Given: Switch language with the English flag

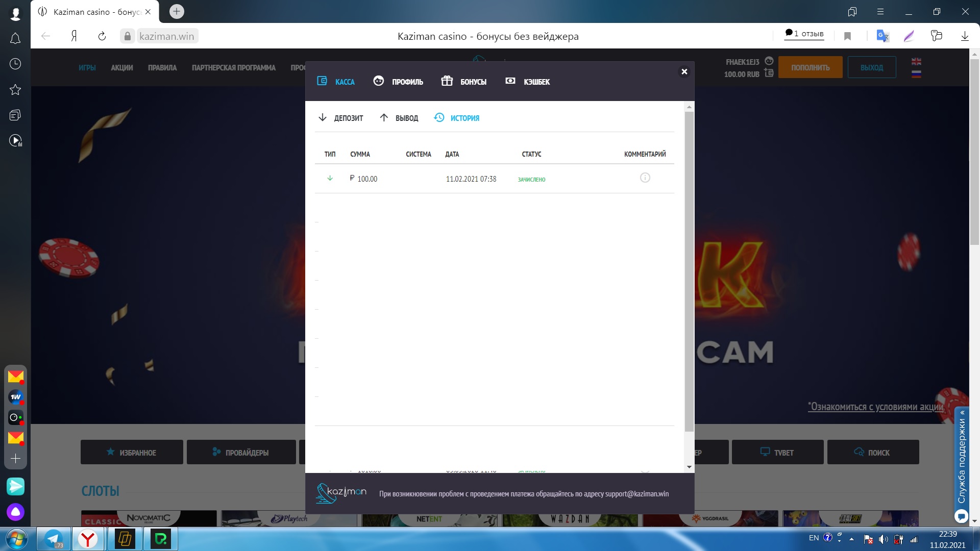Looking at the screenshot, I should 916,61.
